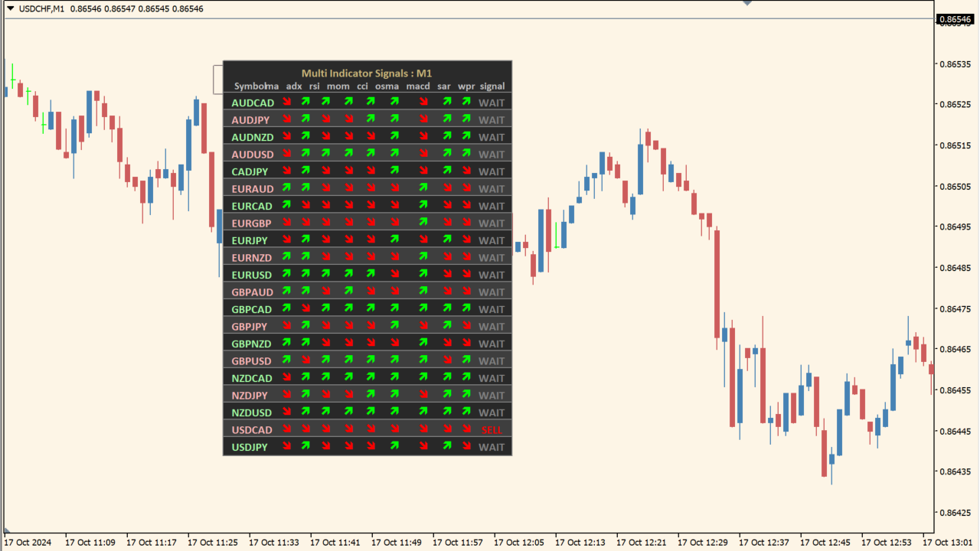Click the 17 Oct 11:33 time label

pyautogui.click(x=274, y=543)
